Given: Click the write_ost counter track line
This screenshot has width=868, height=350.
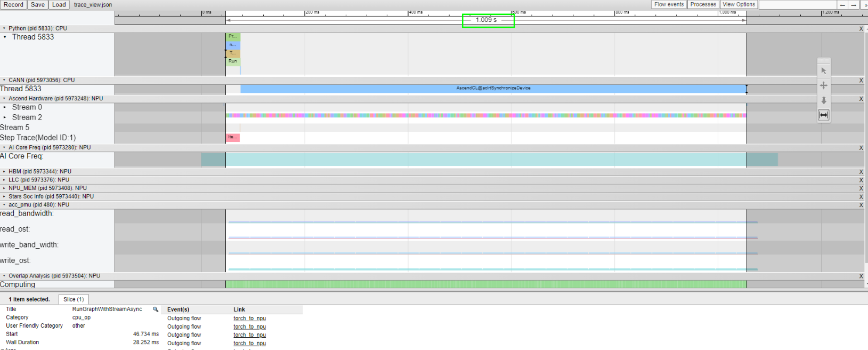Looking at the screenshot, I should point(493,269).
